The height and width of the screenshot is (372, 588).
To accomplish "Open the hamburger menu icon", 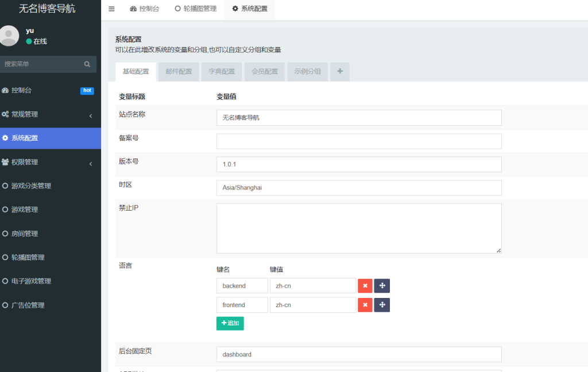I will (111, 9).
